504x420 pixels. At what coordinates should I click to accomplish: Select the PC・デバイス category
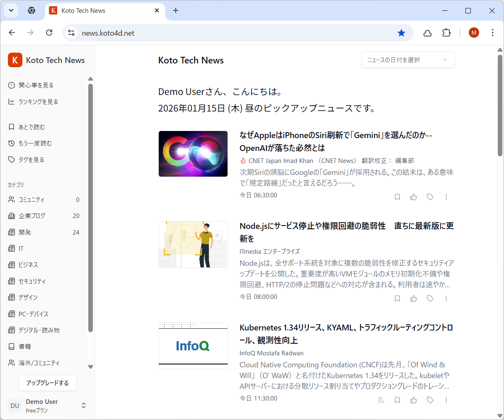[x=44, y=314]
